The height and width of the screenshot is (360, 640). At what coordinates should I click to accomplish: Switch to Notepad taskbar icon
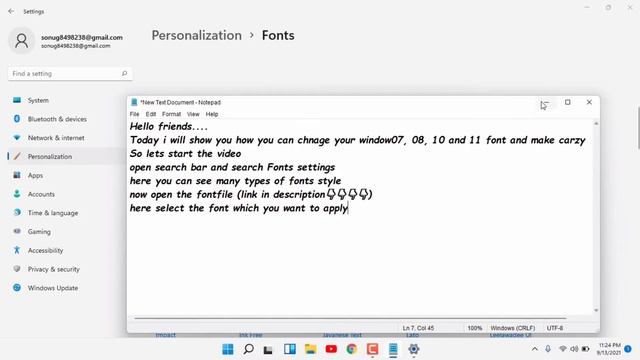[393, 349]
